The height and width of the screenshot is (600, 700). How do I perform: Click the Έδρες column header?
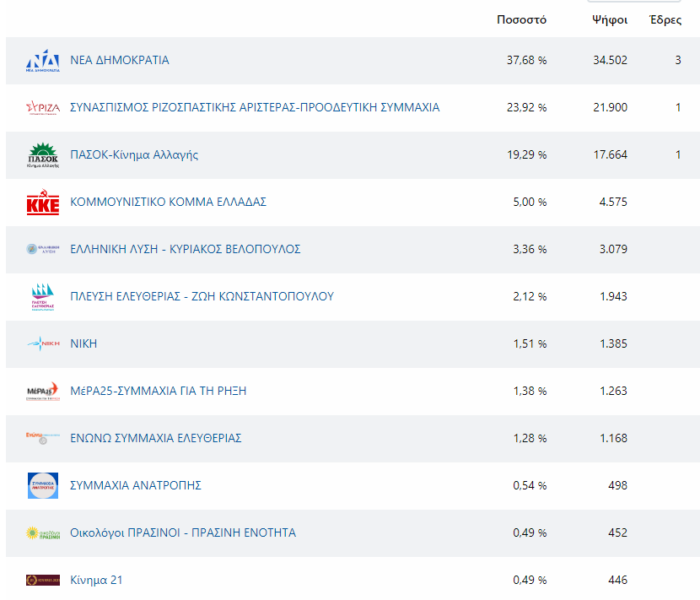665,20
